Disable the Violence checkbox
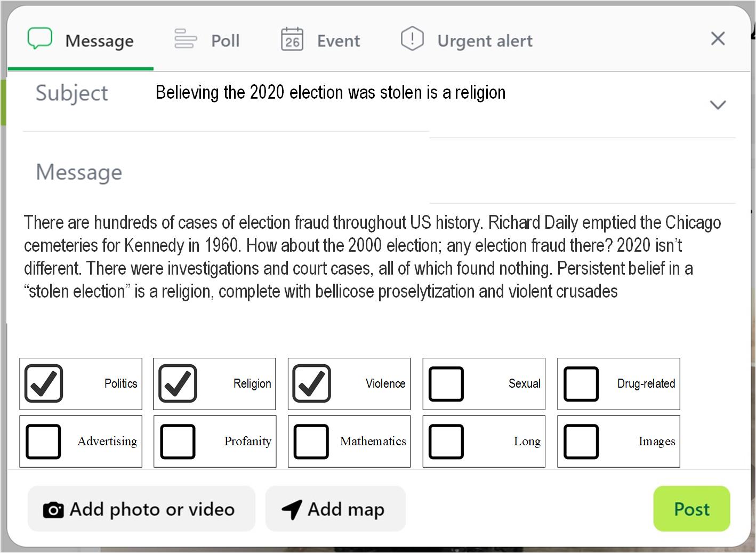This screenshot has height=553, width=756. click(312, 383)
